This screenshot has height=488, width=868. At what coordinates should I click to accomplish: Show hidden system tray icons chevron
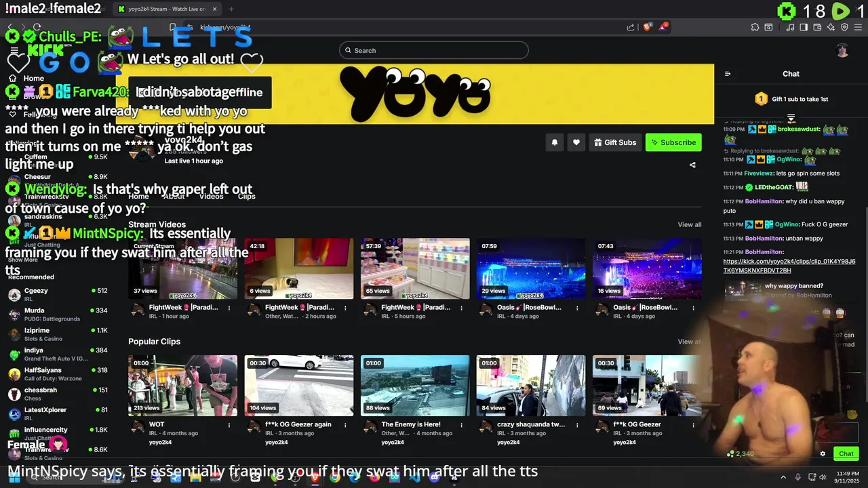pos(783,477)
